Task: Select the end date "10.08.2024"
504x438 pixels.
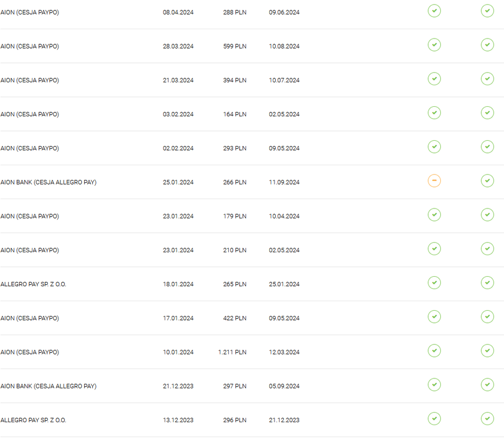Action: (x=284, y=46)
